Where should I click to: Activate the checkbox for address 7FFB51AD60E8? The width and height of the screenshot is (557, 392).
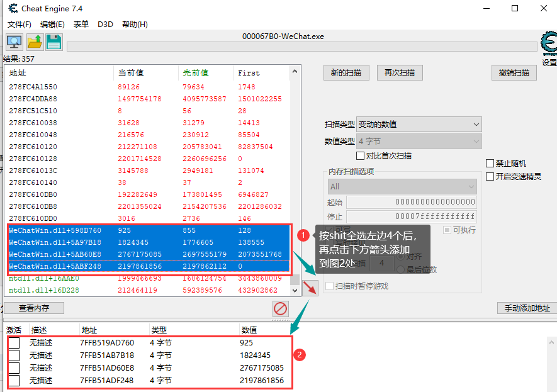coord(14,368)
